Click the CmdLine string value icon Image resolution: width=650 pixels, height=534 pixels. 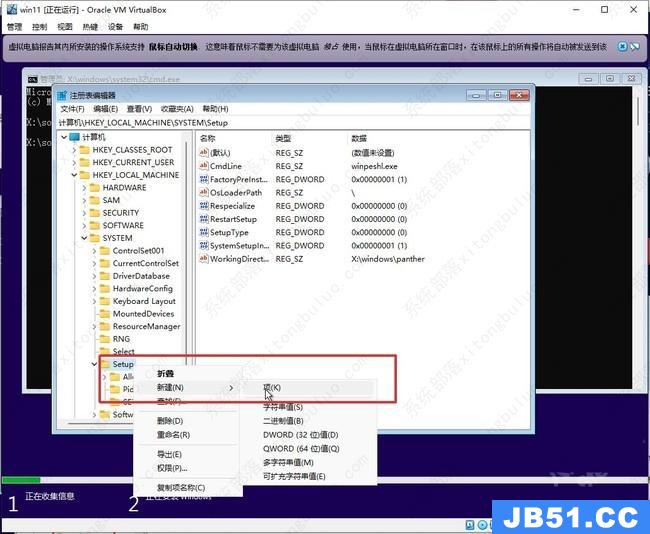204,166
